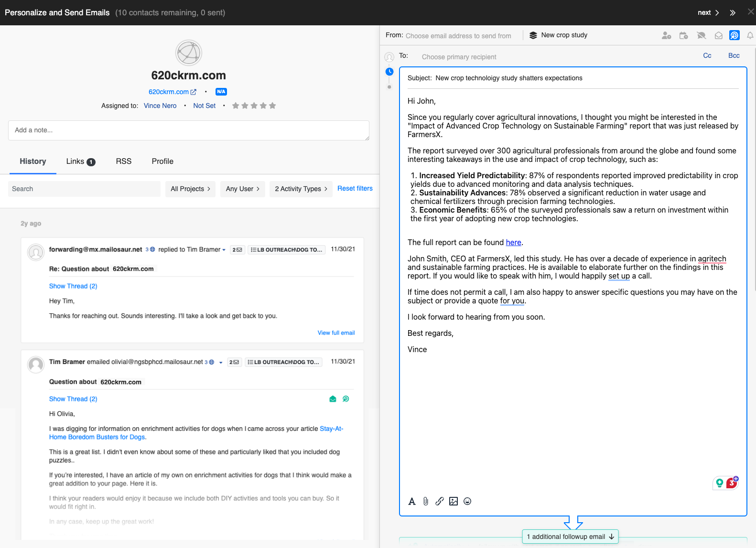Screen dimensions: 756x548
Task: Insert an image into the email
Action: (x=454, y=501)
